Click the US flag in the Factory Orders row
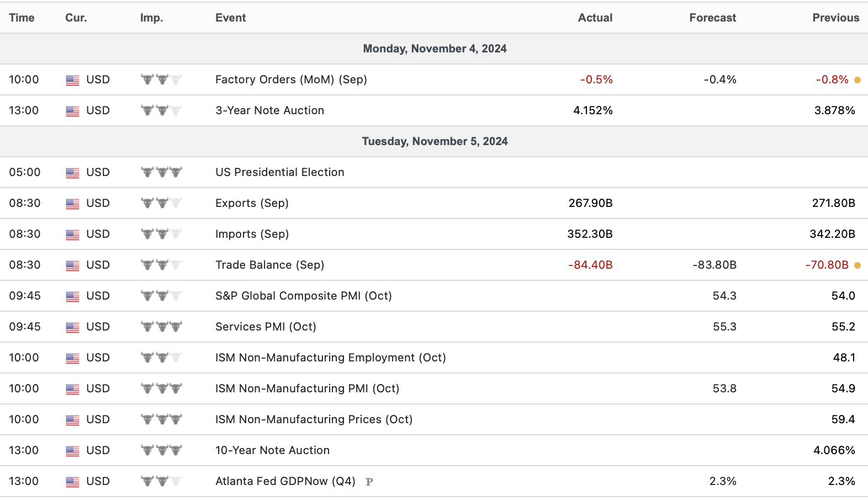The height and width of the screenshot is (501, 868). tap(72, 80)
